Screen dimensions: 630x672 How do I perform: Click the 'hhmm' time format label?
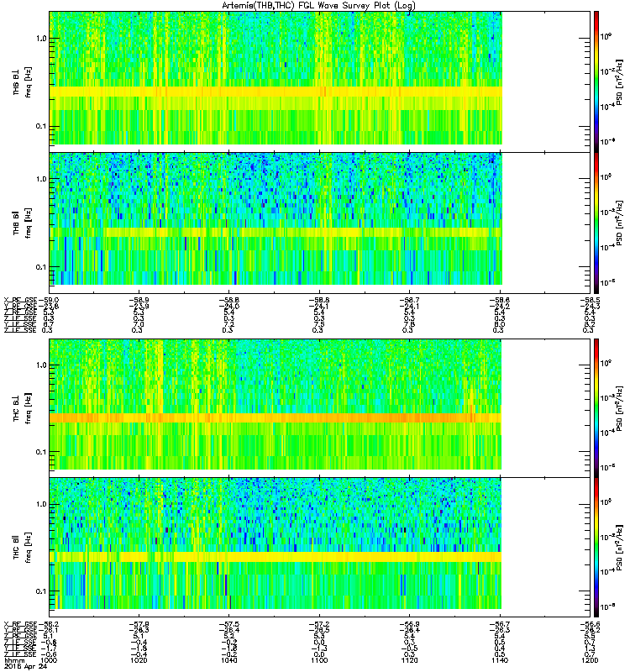13,660
